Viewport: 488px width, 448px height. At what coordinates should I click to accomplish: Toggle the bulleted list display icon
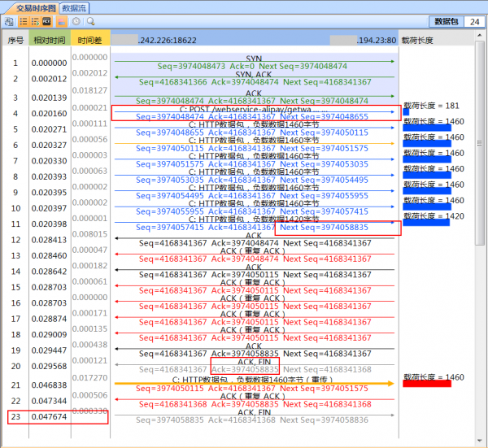(24, 21)
